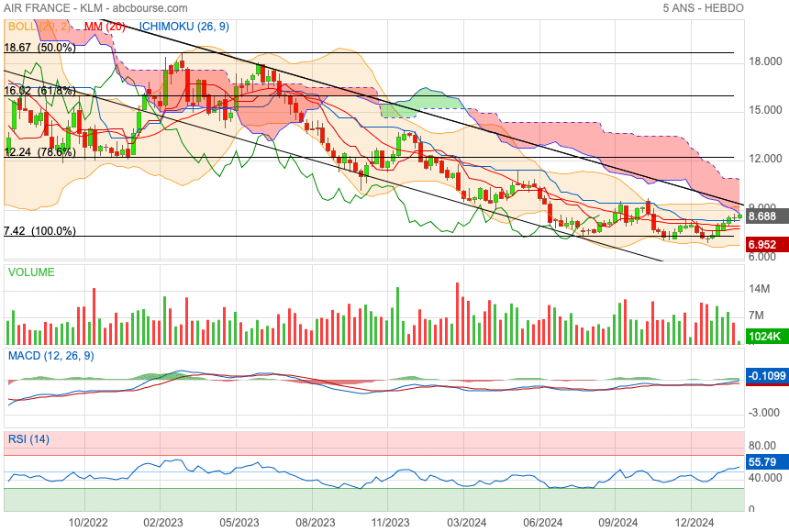Click the VOLUME panel label
The image size is (789, 532).
[x=31, y=272]
